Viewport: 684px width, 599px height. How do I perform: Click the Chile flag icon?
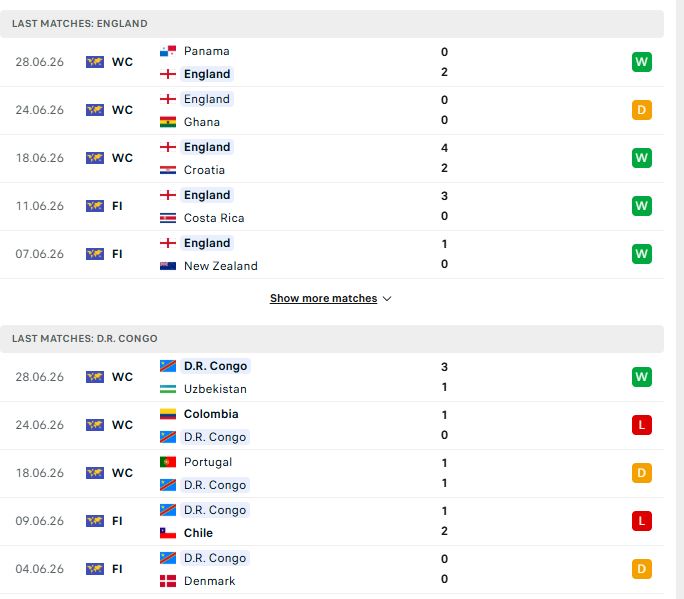pyautogui.click(x=168, y=533)
